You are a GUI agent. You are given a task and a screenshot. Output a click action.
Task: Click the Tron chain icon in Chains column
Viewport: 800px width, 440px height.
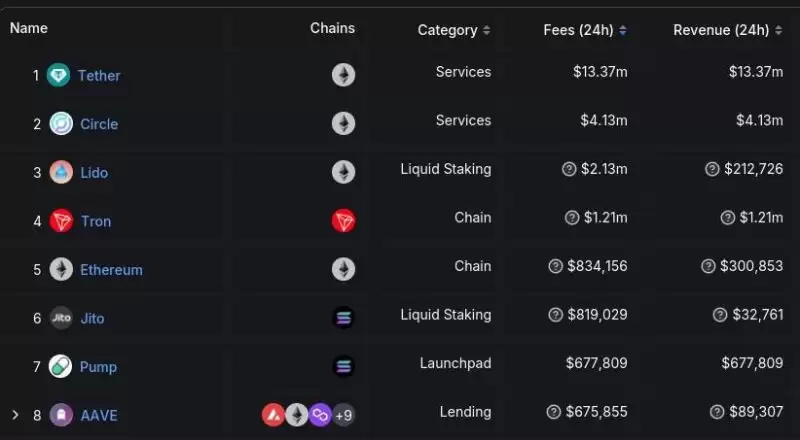[x=343, y=221]
